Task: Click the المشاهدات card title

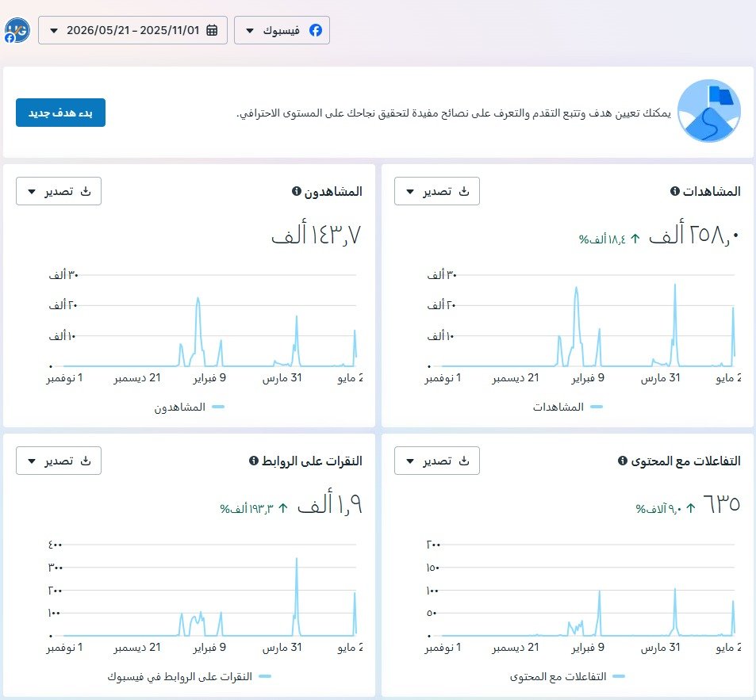Action: tap(712, 191)
